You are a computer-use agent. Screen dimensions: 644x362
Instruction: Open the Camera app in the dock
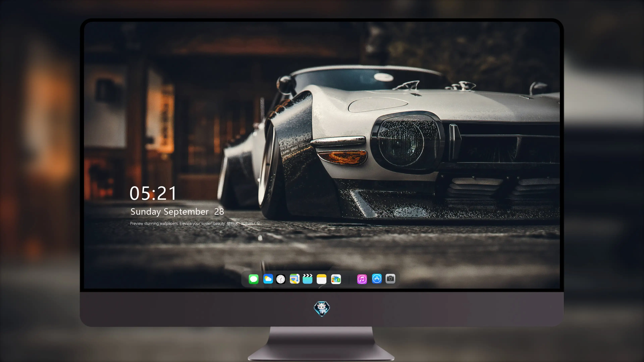(390, 279)
